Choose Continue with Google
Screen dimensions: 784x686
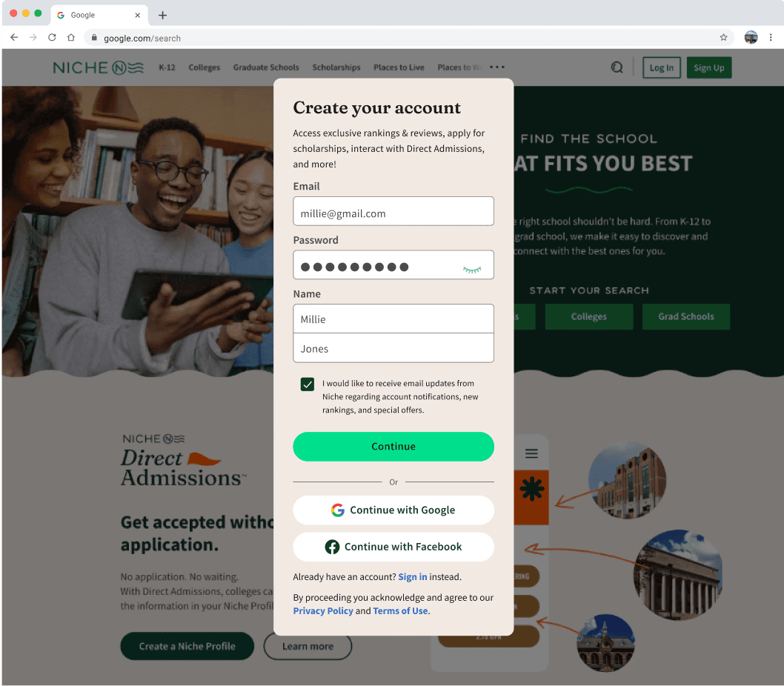[393, 510]
